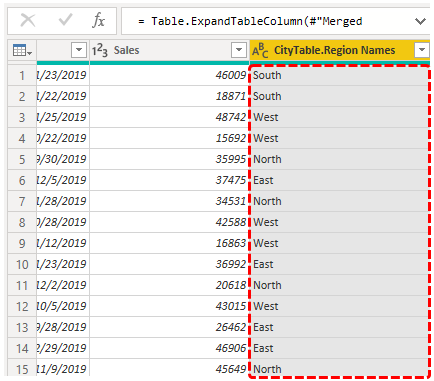Open the Sales column filter dropdown
Image resolution: width=434 pixels, height=381 pixels.
239,50
